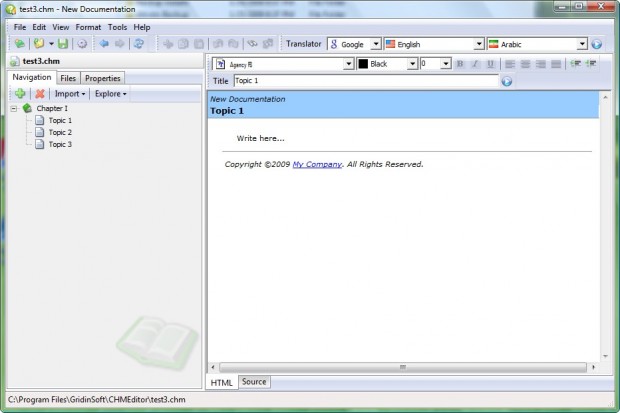Open the Import dropdown button
This screenshot has height=413, width=620.
[70, 94]
